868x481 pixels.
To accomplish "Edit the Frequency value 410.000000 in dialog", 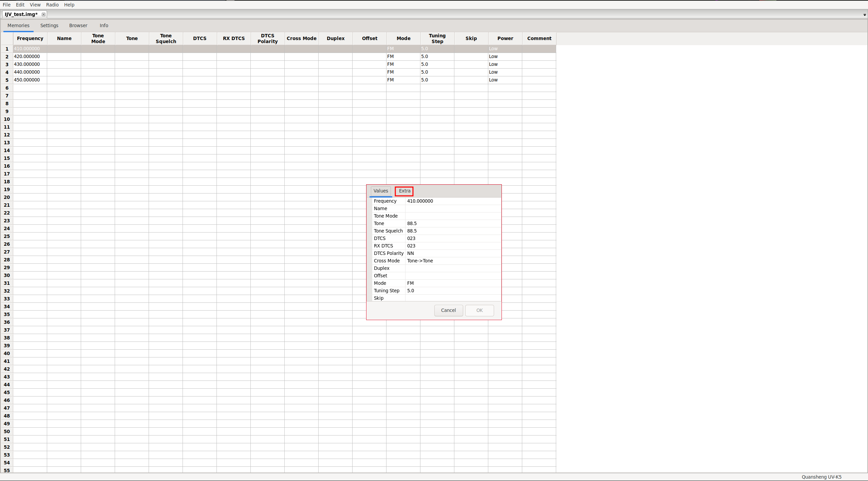I will (453, 201).
